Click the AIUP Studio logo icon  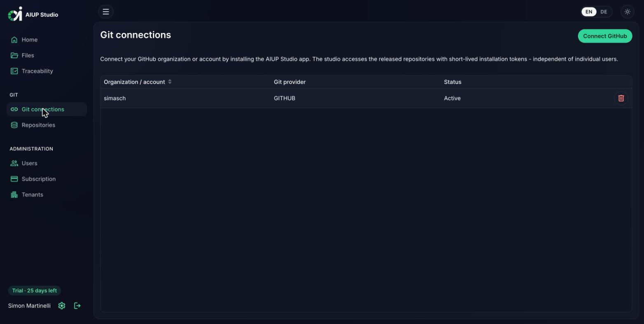point(15,14)
